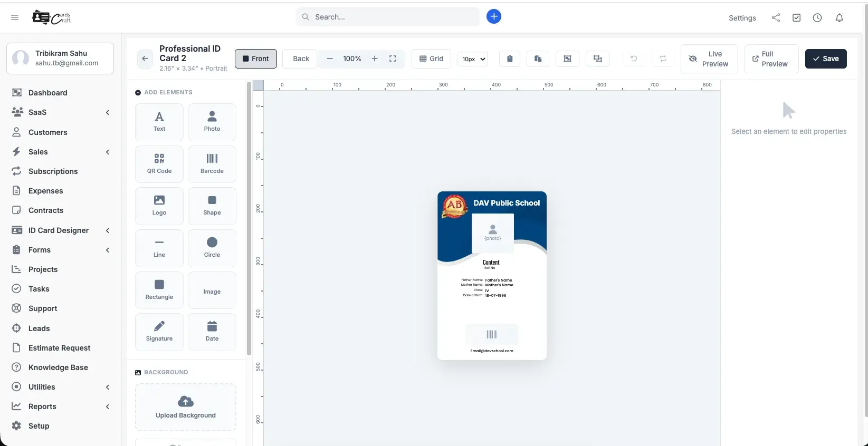Save the card design

(x=826, y=59)
